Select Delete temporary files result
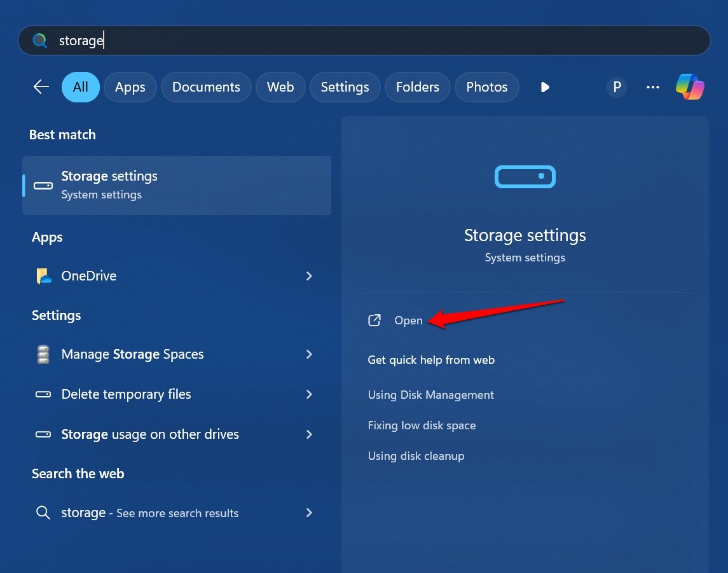The height and width of the screenshot is (573, 728). tap(177, 394)
